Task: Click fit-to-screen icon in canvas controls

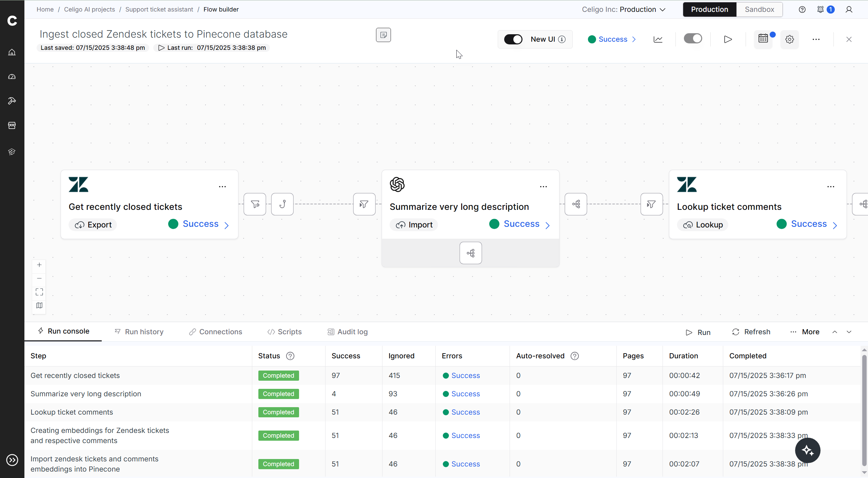Action: coord(39,292)
